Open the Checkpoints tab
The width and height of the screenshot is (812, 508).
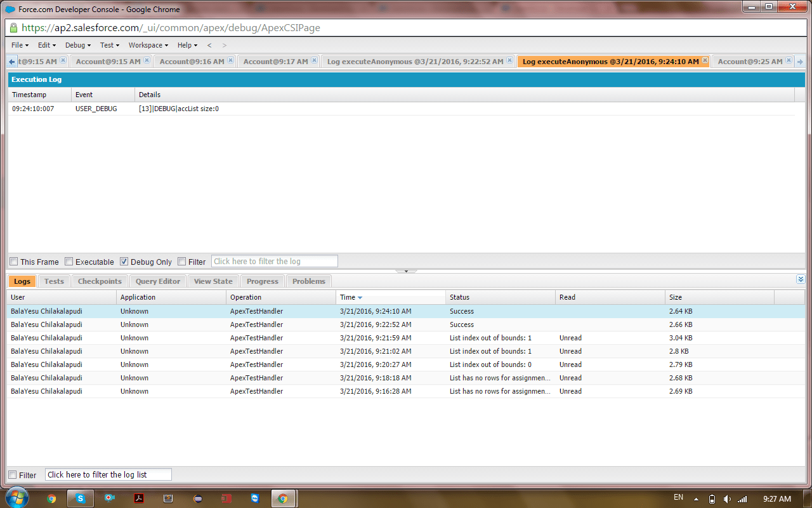pos(100,281)
